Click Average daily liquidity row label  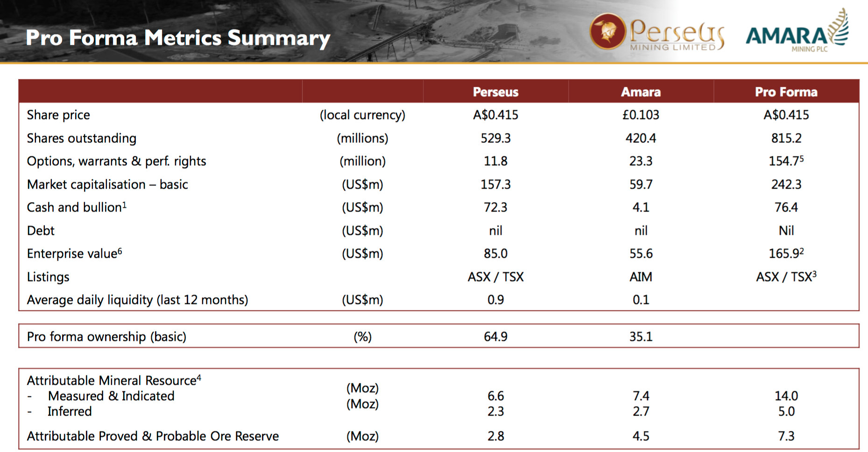(137, 300)
